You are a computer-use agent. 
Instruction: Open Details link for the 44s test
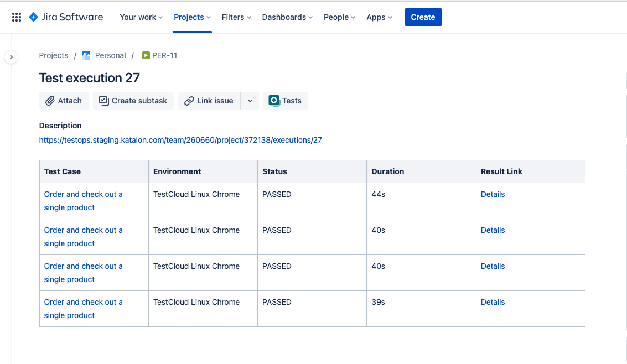493,194
